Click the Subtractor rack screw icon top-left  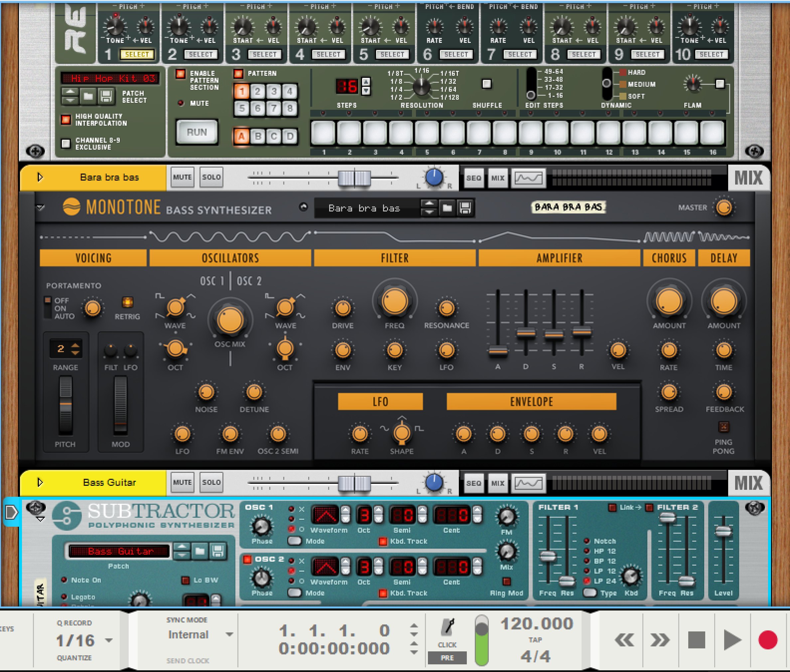(36, 507)
